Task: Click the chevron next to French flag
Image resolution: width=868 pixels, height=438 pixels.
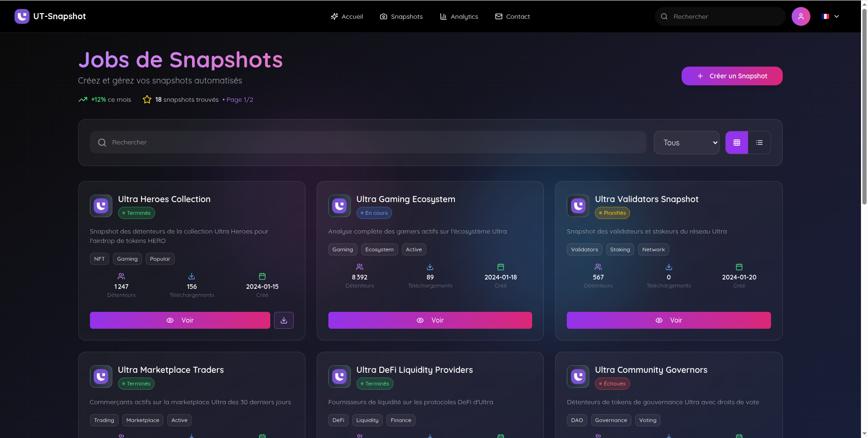Action: (x=837, y=16)
